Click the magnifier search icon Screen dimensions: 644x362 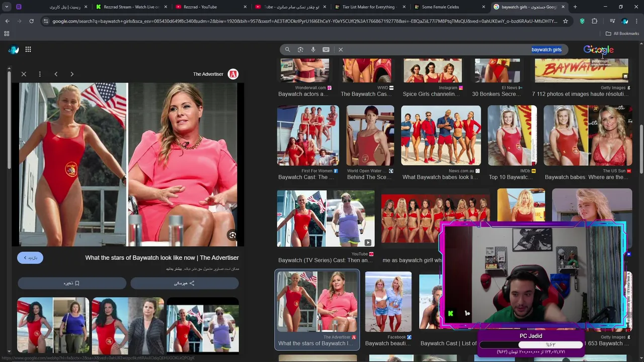click(x=287, y=50)
